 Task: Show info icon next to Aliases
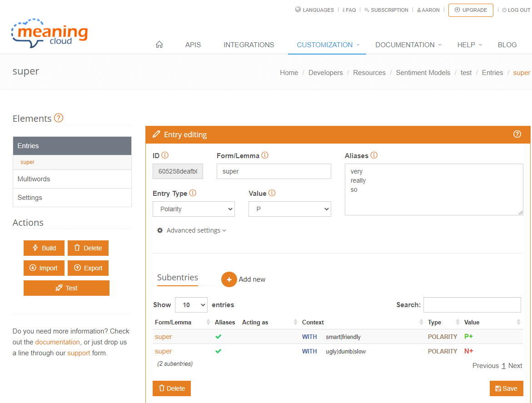click(x=374, y=155)
